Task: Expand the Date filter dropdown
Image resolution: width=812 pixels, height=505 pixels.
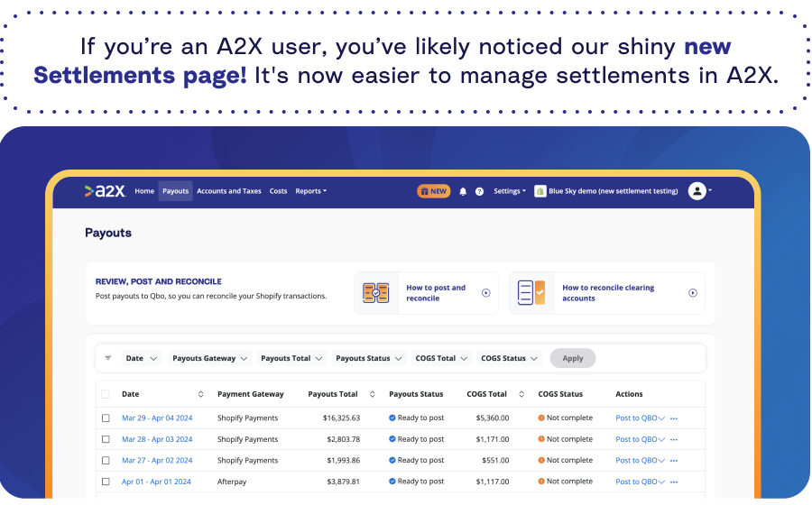Action: tap(142, 358)
